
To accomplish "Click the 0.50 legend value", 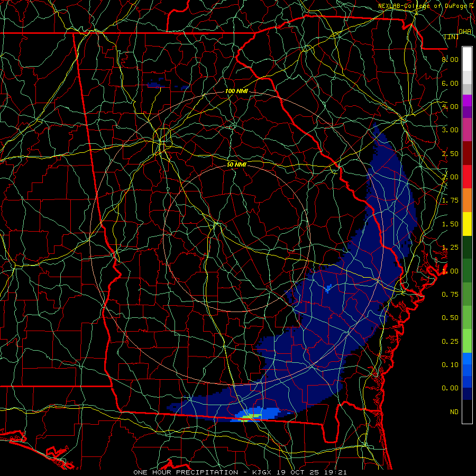I will tap(450, 317).
